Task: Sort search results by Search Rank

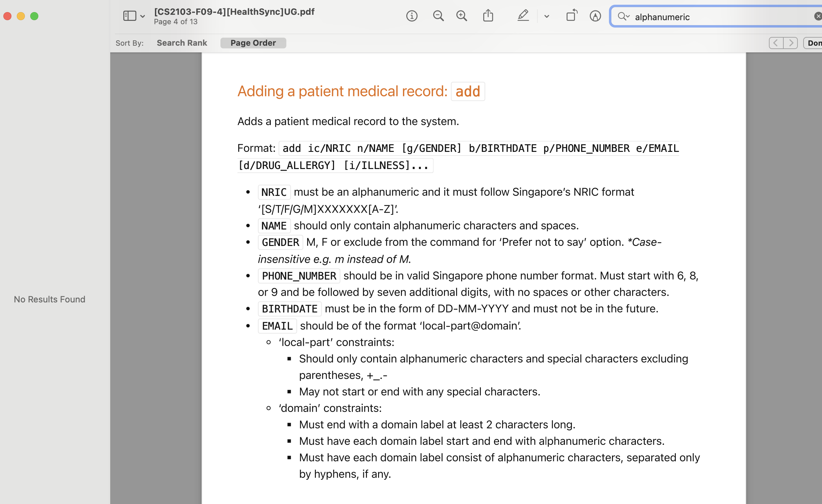Action: coord(182,43)
